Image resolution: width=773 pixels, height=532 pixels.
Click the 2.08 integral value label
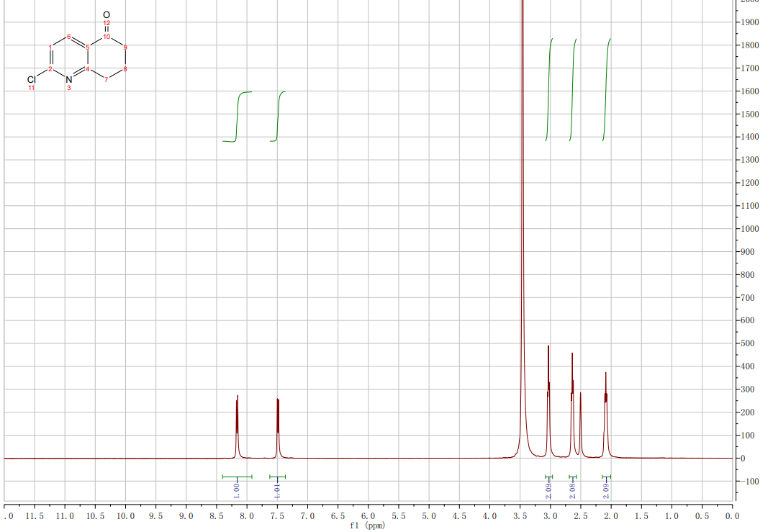tap(573, 491)
